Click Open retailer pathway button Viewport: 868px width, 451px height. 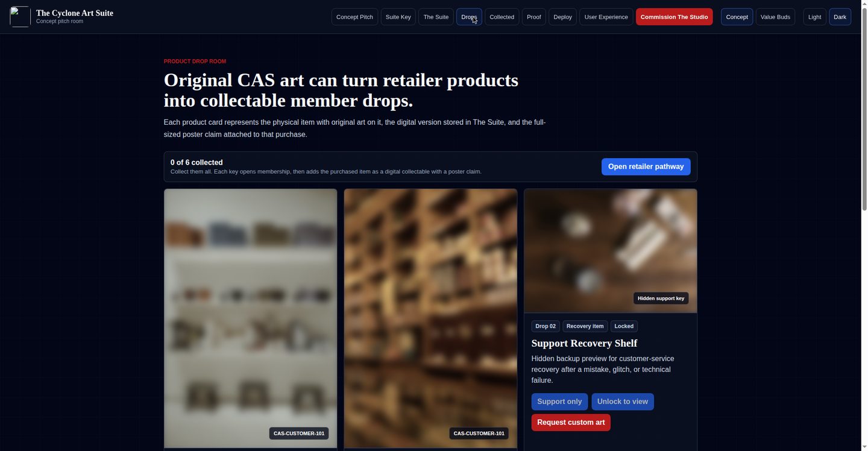646,166
